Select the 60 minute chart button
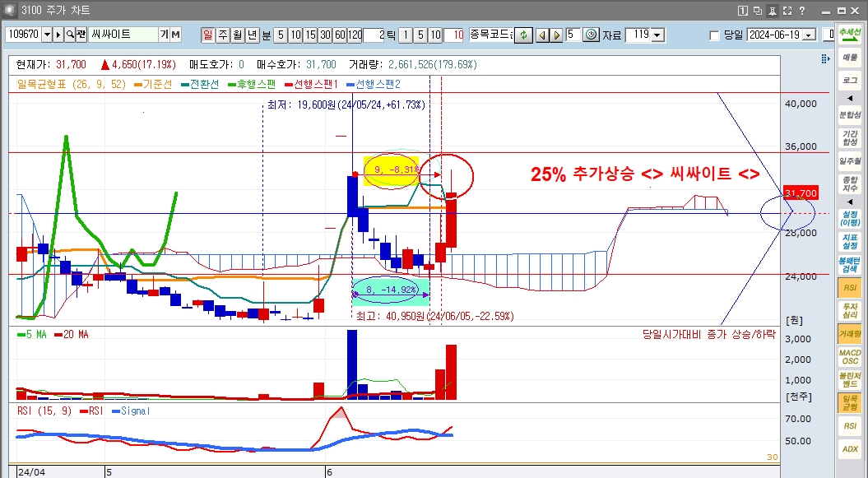Viewport: 868px width, 478px height. (x=340, y=35)
